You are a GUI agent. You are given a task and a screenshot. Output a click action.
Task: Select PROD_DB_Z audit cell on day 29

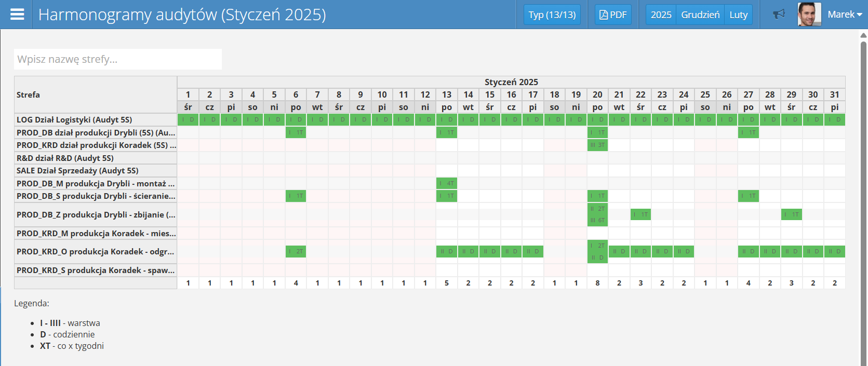tap(791, 214)
